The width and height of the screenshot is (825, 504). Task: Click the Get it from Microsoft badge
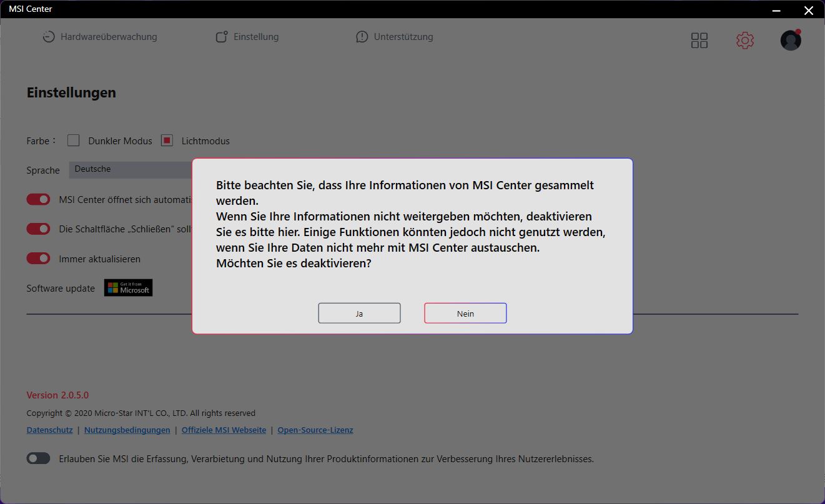(x=128, y=288)
